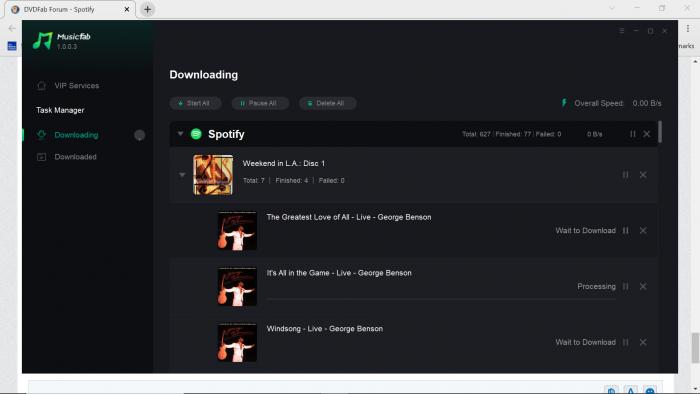The height and width of the screenshot is (394, 700).
Task: Click the Weekend in L.A. album cover
Action: [213, 174]
